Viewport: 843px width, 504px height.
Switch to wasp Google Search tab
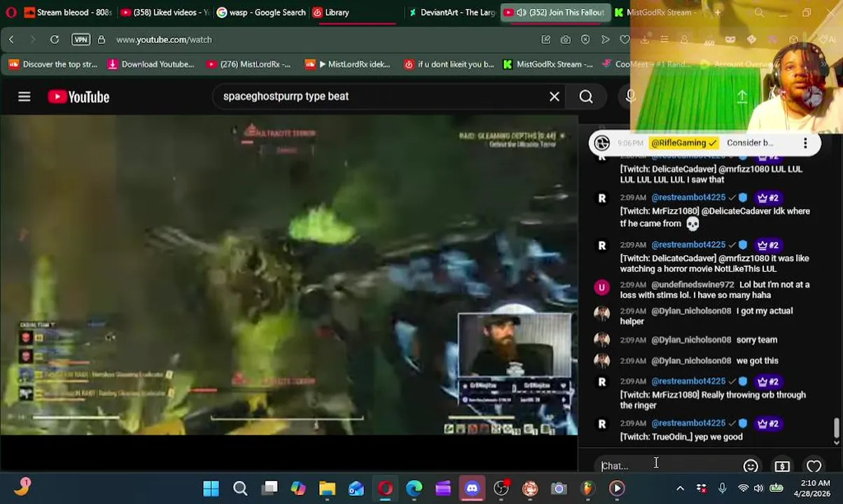click(260, 12)
